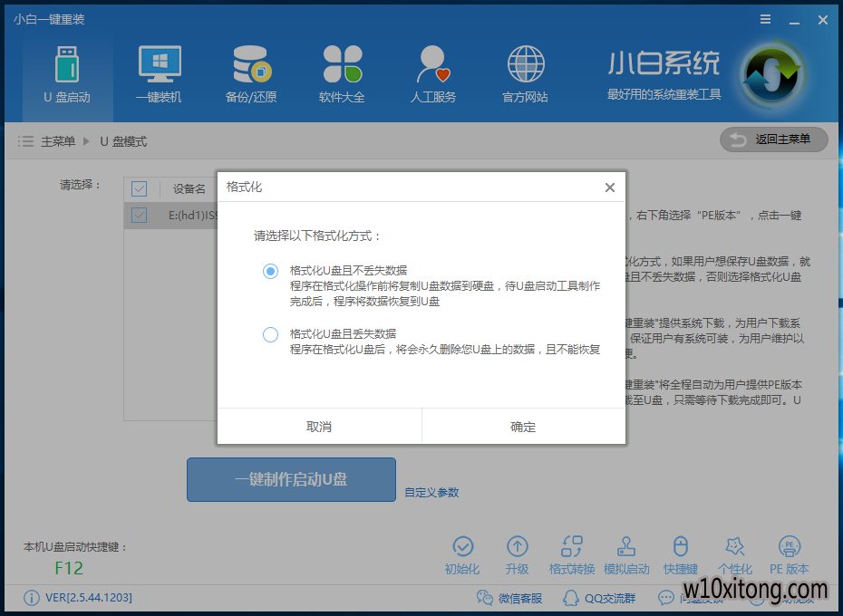The height and width of the screenshot is (616, 843).
Task: Select 格式化U盘且丢失数据 radio option
Action: (270, 334)
